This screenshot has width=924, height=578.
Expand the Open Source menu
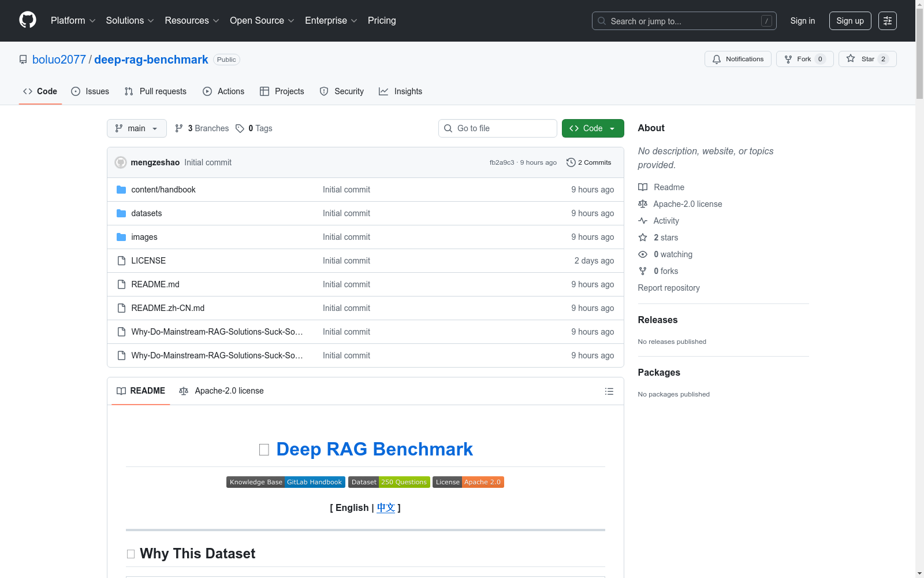[262, 21]
